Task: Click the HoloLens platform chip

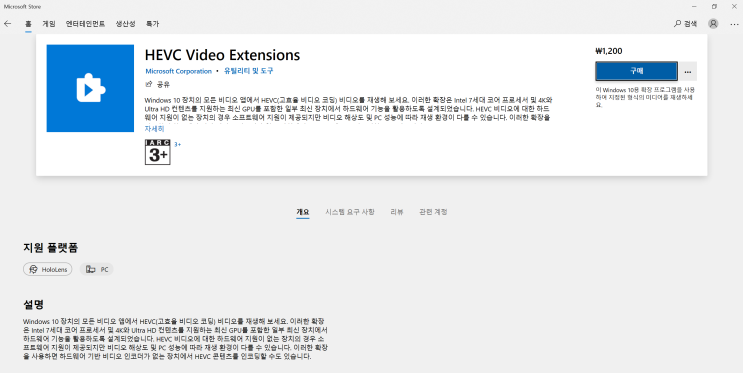Action: (48, 269)
